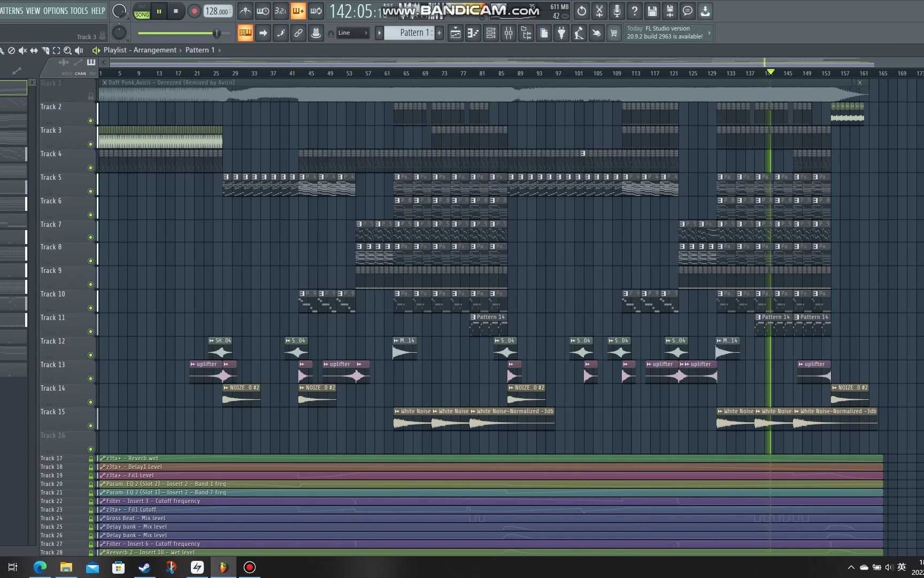Open the Channel rack icon

[x=491, y=33]
